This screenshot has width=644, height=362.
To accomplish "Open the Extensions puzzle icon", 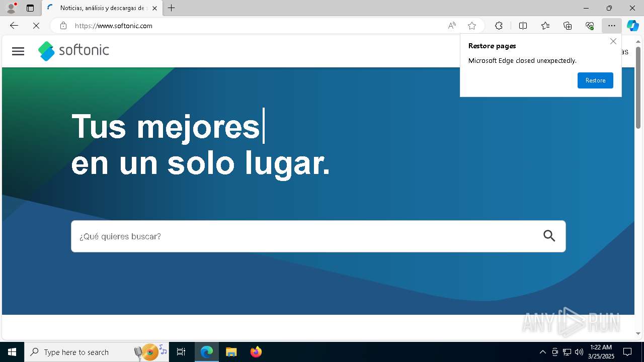I will tap(499, 26).
